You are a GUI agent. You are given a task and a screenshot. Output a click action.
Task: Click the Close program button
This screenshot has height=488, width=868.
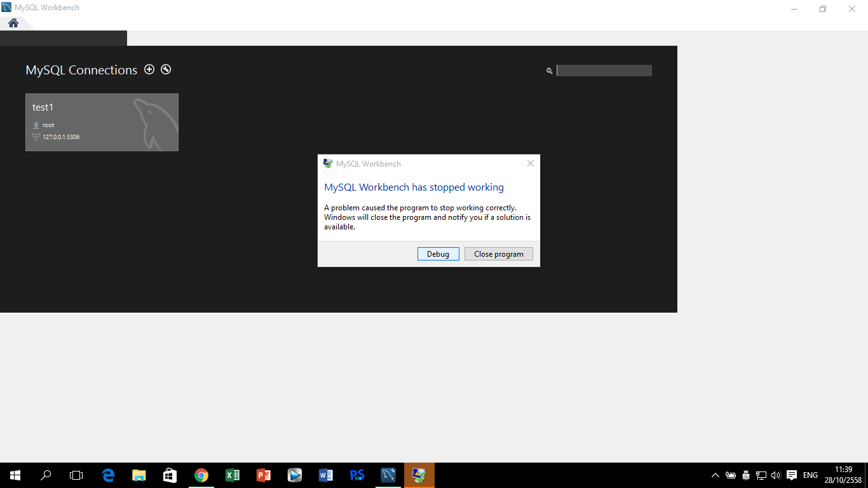click(499, 254)
